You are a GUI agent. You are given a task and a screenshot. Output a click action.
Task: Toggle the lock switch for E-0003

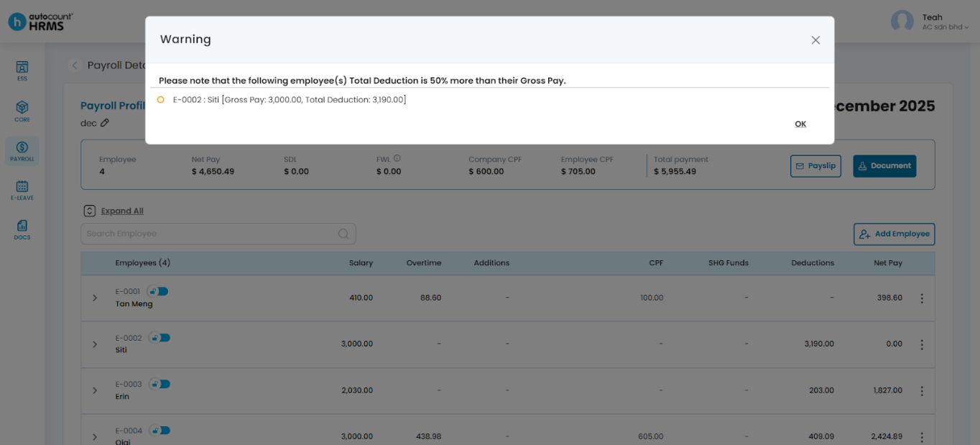pos(159,384)
